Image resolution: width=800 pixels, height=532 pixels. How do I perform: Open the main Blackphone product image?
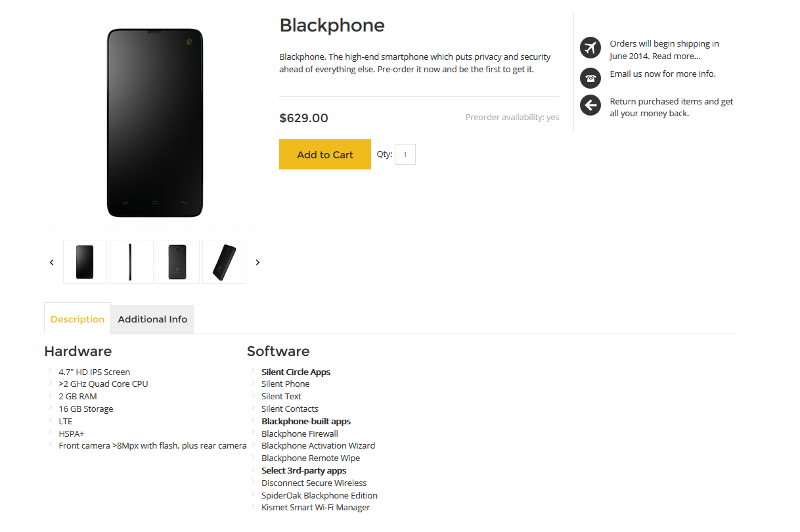point(155,123)
